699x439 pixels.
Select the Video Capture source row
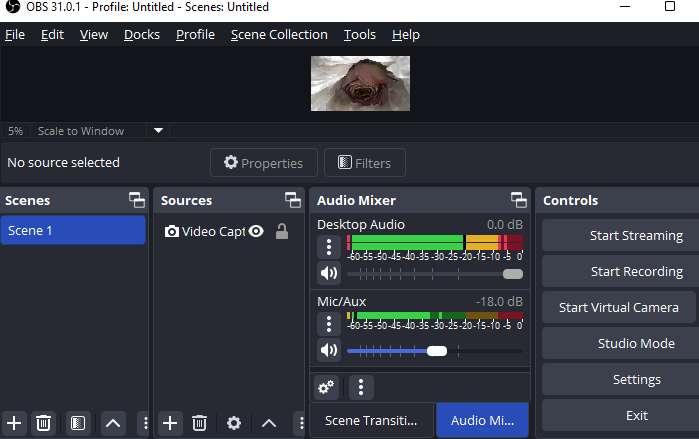tap(228, 231)
